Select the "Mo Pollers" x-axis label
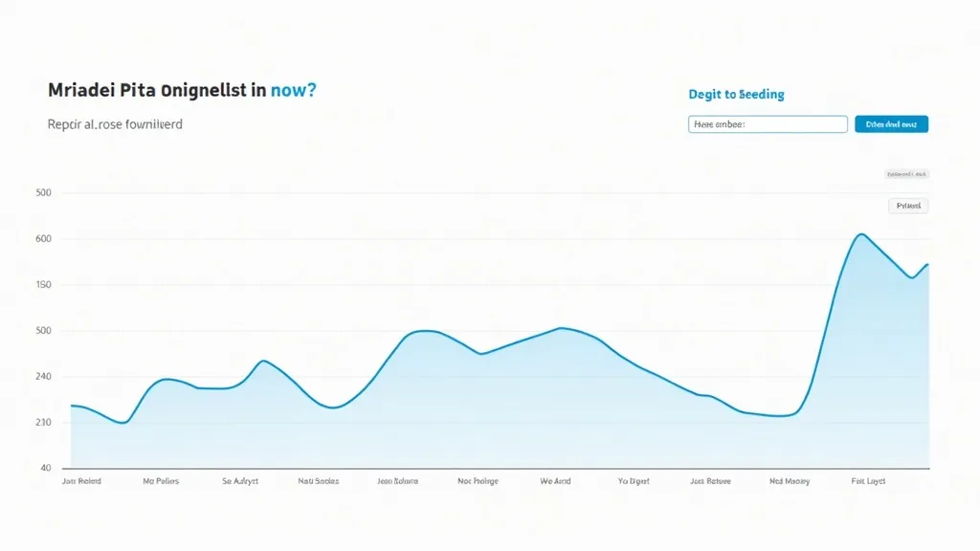980x551 pixels. click(161, 481)
